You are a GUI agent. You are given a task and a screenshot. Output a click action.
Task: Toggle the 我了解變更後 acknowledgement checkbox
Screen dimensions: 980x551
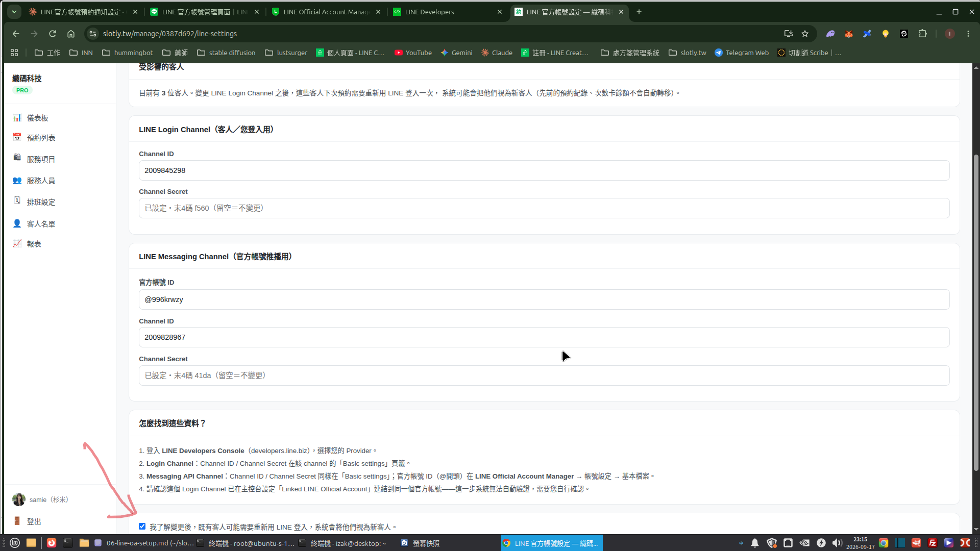point(142,527)
